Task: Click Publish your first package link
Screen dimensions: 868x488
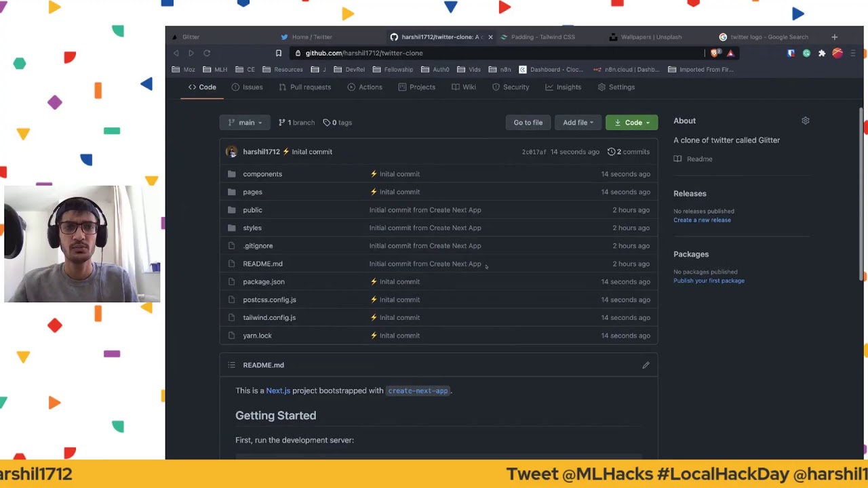Action: tap(709, 281)
